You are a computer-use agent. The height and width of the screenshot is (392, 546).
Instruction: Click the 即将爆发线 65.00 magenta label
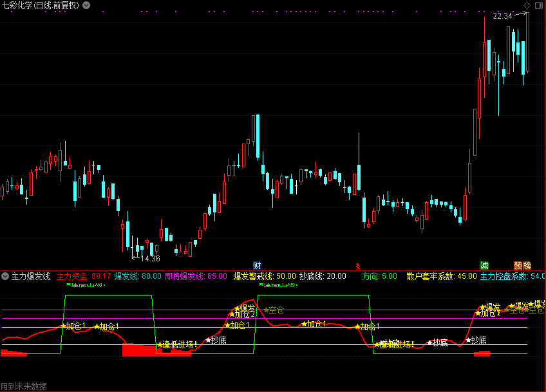point(196,276)
